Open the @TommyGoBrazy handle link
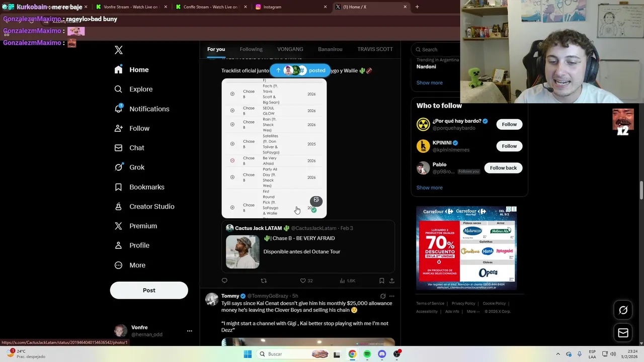 tap(268, 296)
